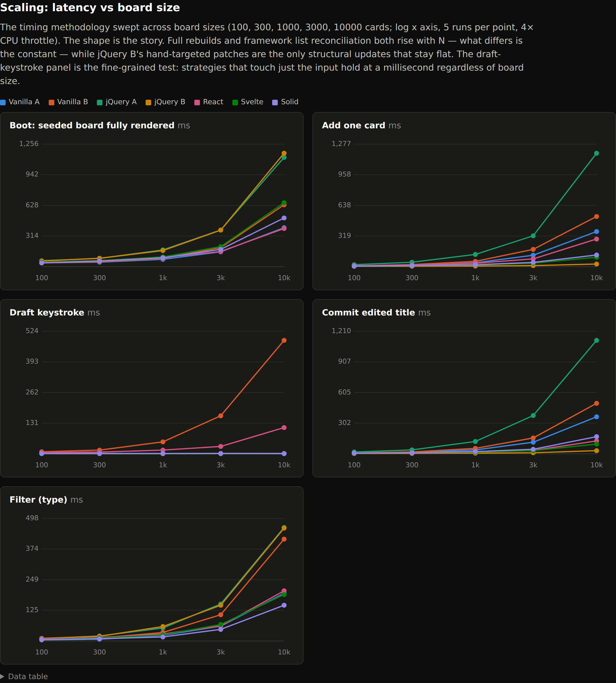
Task: Click Solid 10k point in Commit edited title
Action: pos(596,437)
